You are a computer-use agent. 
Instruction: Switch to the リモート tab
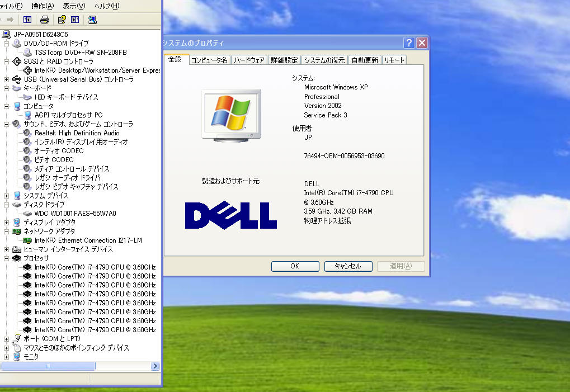(x=394, y=60)
